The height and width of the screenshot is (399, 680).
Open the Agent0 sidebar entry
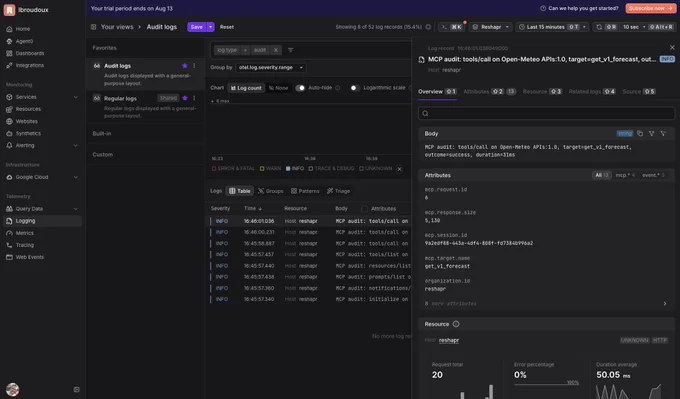click(x=24, y=41)
